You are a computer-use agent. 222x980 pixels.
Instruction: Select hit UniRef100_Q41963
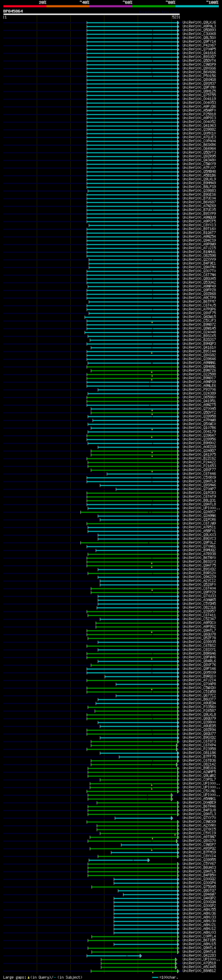click(x=199, y=125)
